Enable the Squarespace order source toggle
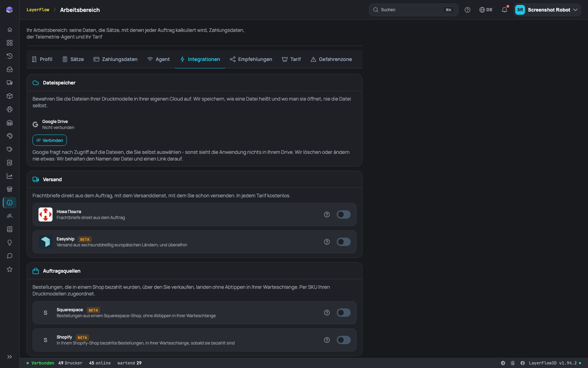Viewport: 588px width, 368px height. coord(344,313)
